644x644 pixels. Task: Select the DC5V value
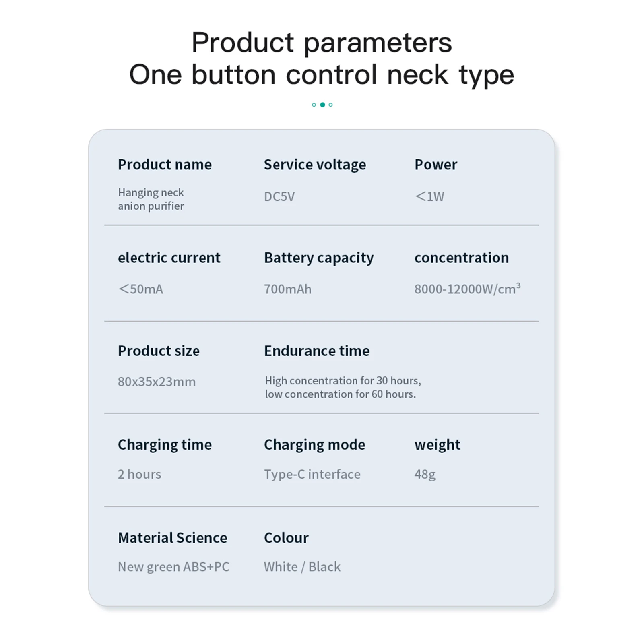[279, 196]
